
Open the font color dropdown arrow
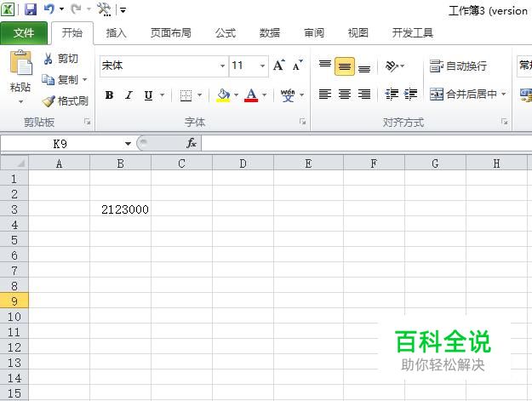[265, 95]
